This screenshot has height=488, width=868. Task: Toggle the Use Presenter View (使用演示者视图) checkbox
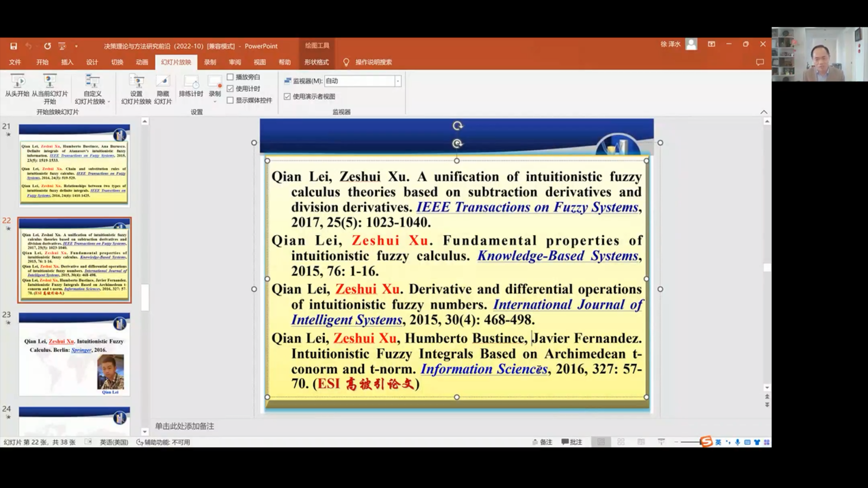(287, 96)
